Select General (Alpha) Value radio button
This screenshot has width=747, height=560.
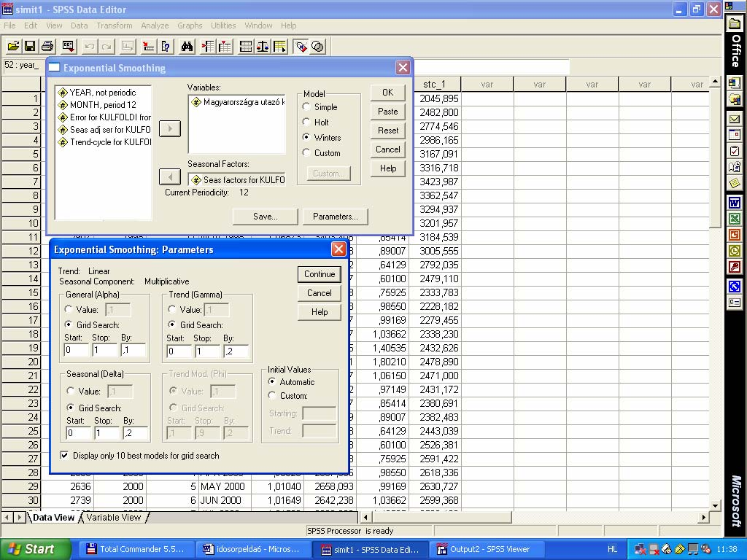coord(69,309)
